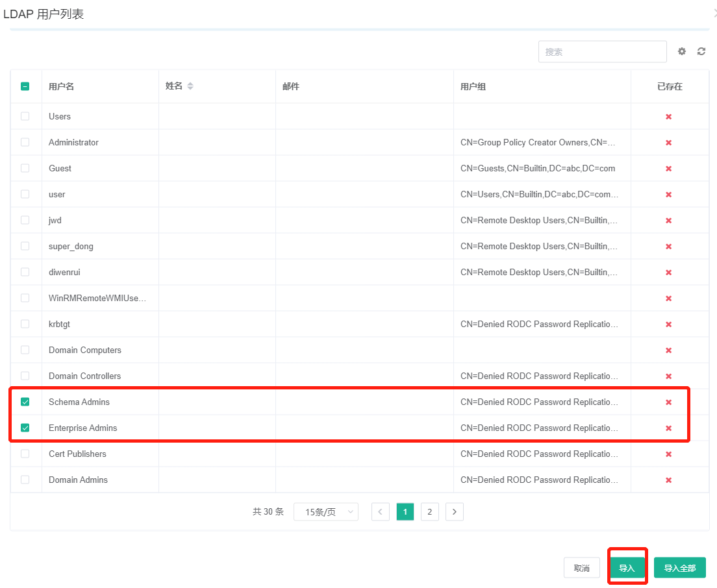Click the 取消 button
The height and width of the screenshot is (588, 717).
(x=581, y=567)
